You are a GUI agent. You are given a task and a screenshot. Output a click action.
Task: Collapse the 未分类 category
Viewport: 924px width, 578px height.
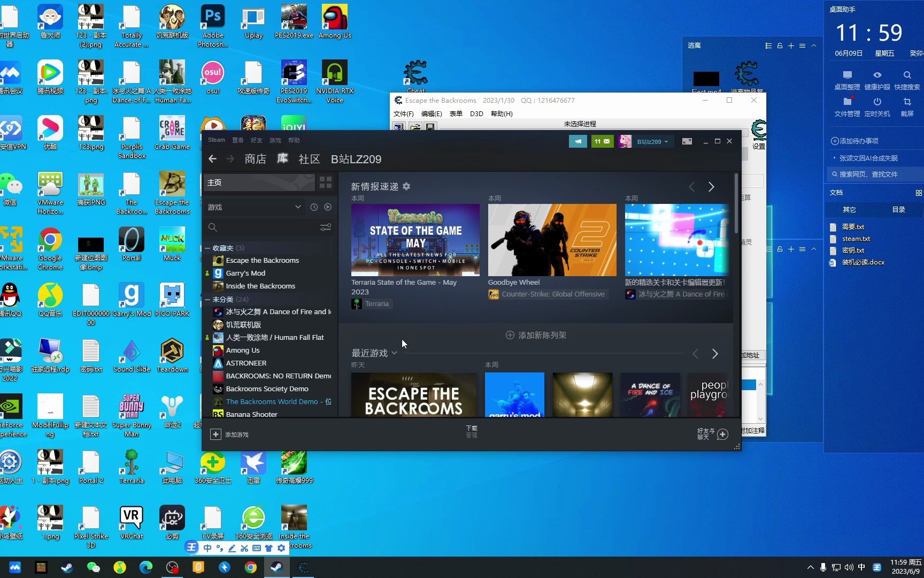point(207,299)
